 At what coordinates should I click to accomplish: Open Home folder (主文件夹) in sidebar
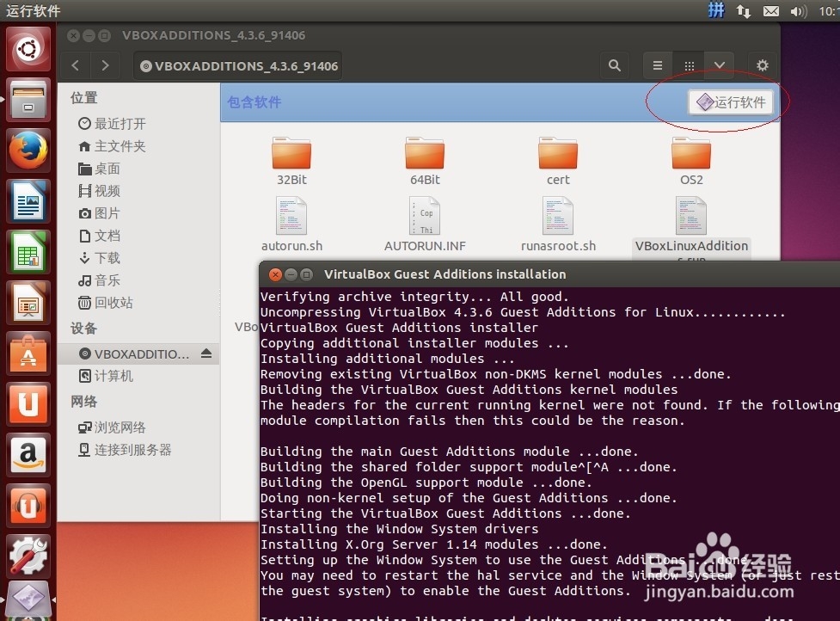coord(112,146)
